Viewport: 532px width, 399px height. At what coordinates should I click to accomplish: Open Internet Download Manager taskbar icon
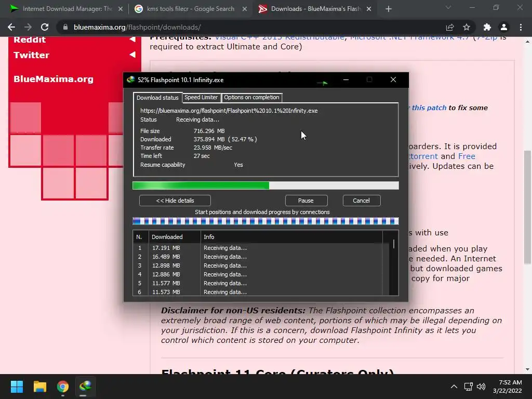pos(86,387)
